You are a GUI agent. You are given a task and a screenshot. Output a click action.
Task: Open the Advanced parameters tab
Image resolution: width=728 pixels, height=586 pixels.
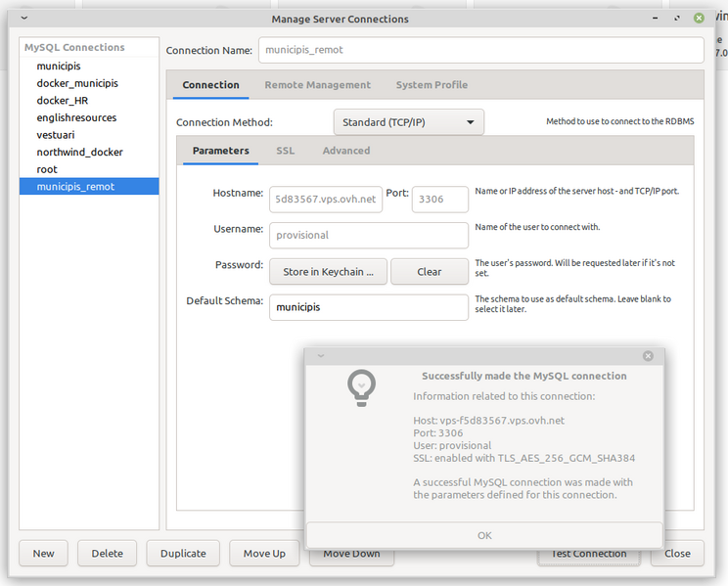click(346, 151)
